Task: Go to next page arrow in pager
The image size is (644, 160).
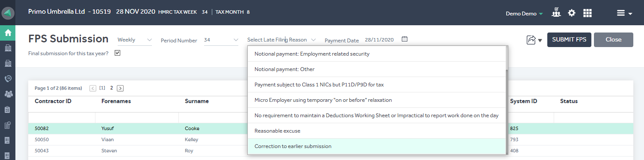Action: coord(120,88)
